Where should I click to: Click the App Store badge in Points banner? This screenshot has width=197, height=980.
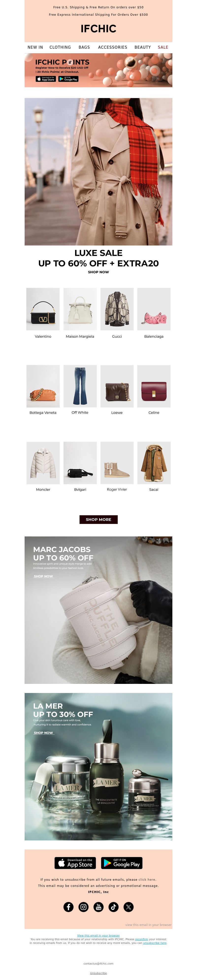pyautogui.click(x=46, y=79)
